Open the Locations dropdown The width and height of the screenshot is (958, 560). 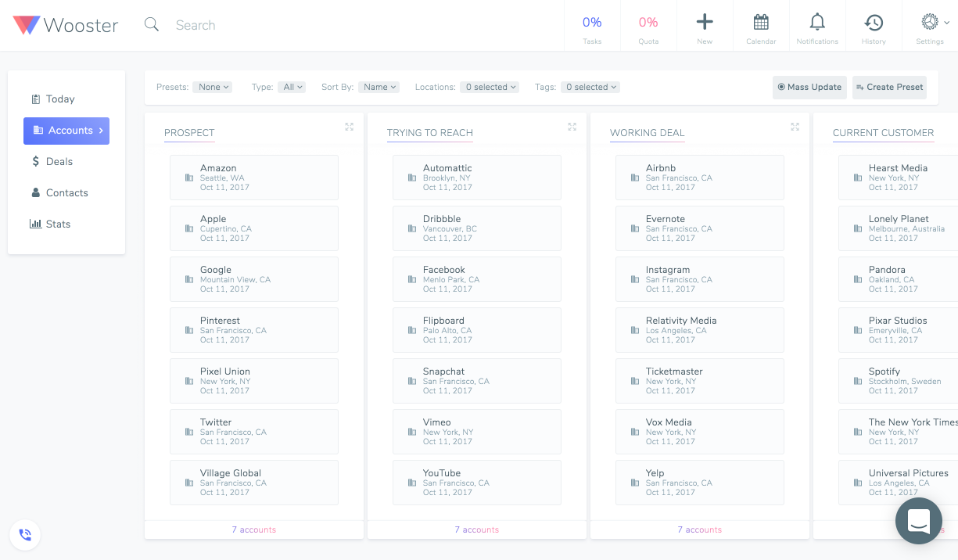pos(490,87)
